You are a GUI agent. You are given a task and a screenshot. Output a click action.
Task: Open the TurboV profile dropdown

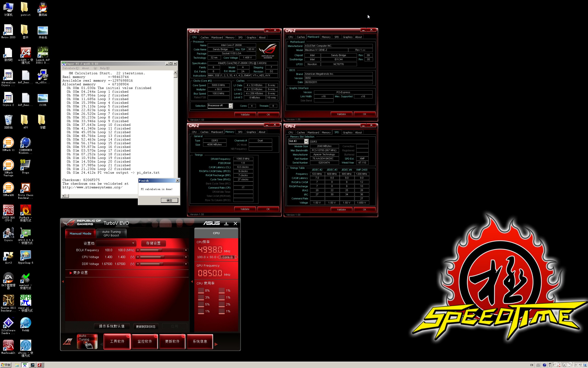pos(116,243)
